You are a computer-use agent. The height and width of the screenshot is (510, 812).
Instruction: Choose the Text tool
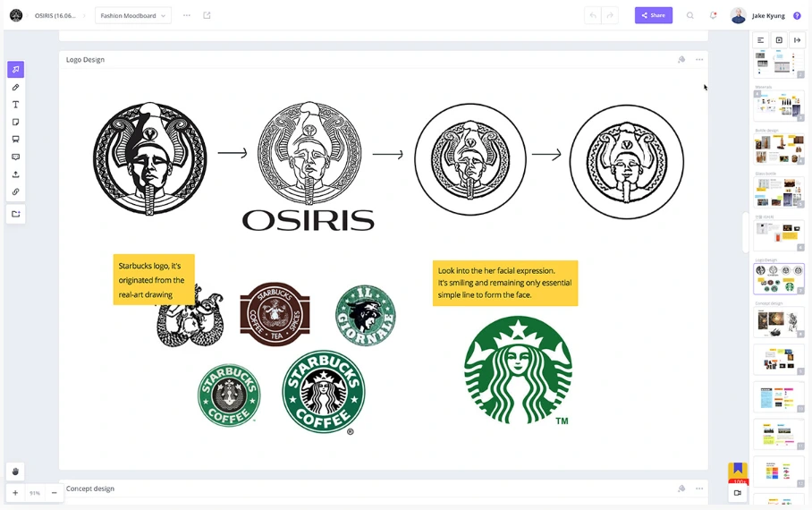[15, 105]
